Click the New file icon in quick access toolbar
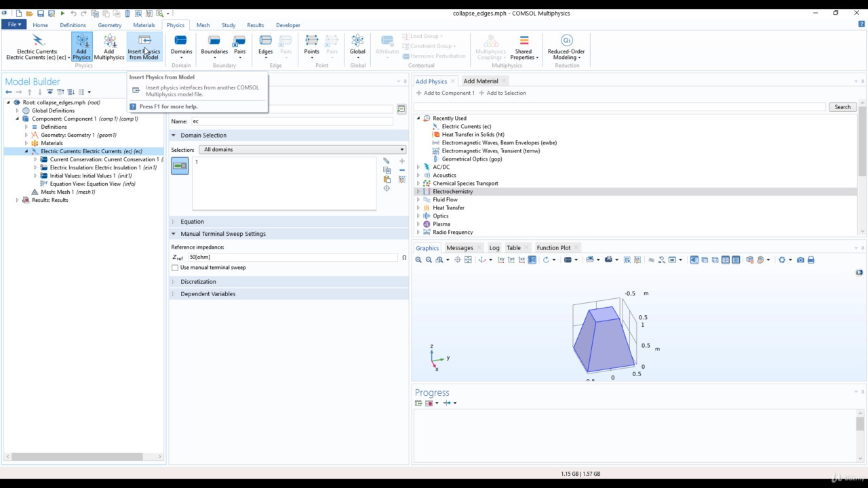Viewport: 868px width, 488px height. 19,14
